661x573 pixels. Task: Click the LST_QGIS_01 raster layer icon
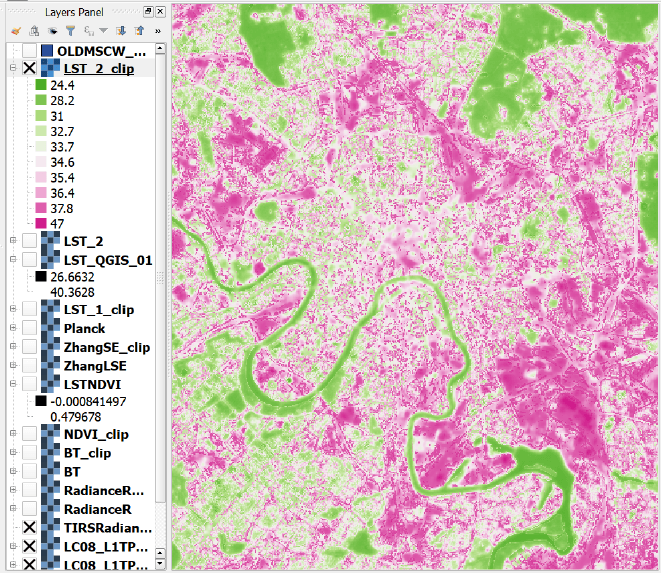point(50,260)
